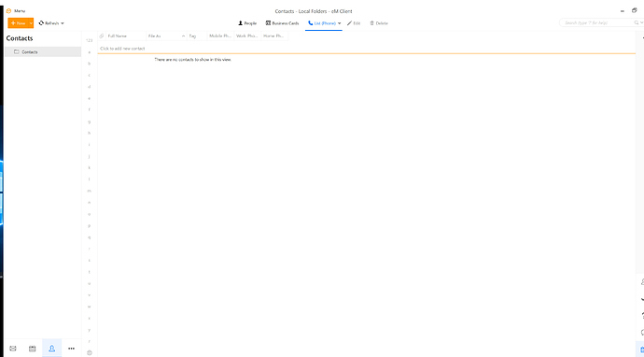Open the Calendar section icon
This screenshot has height=357, width=644.
pyautogui.click(x=32, y=349)
